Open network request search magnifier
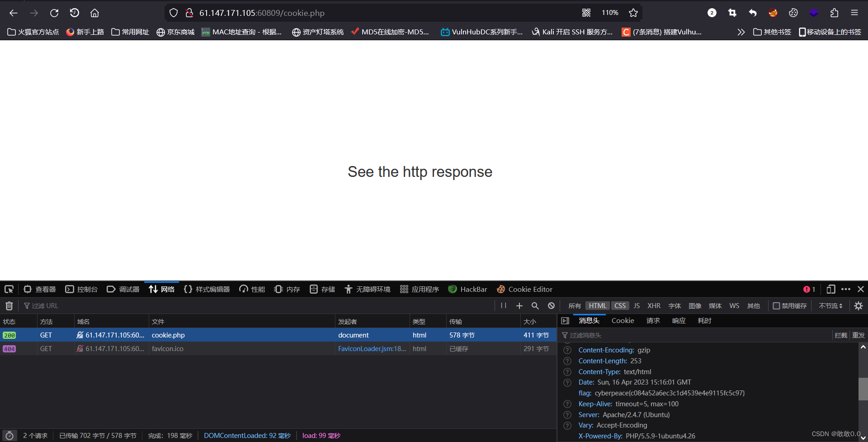This screenshot has height=442, width=868. coord(535,306)
